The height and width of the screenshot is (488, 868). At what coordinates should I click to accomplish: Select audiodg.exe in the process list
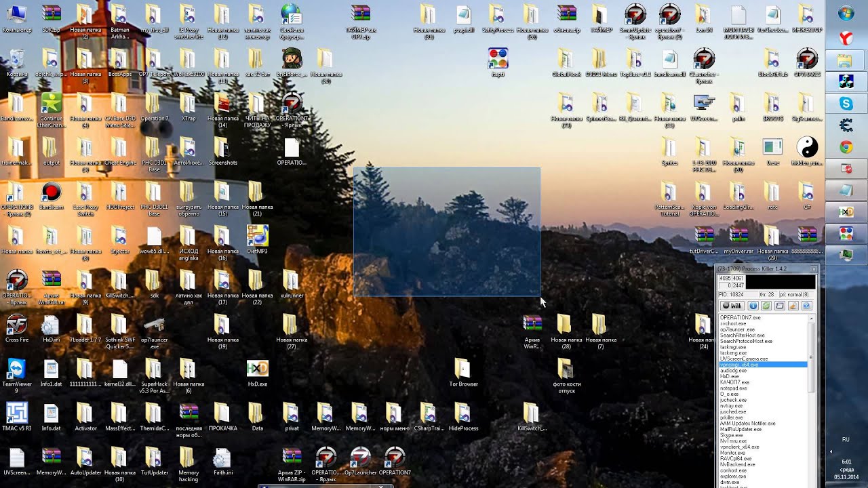[763, 370]
